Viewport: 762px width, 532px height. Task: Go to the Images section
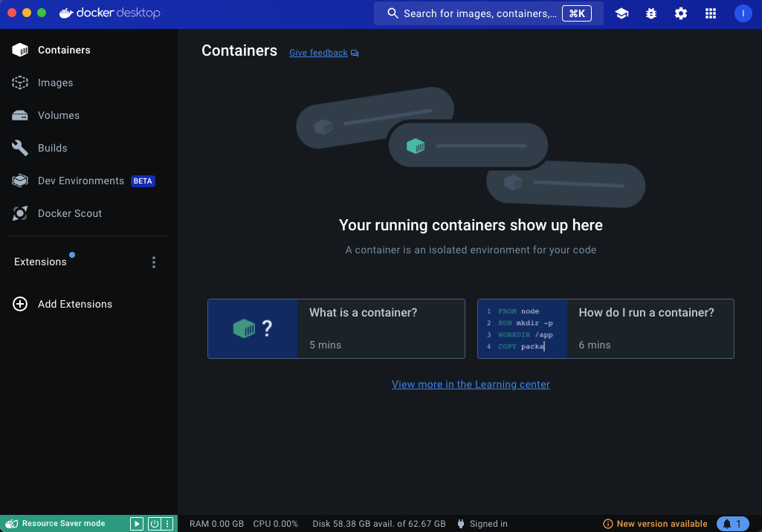pyautogui.click(x=56, y=82)
